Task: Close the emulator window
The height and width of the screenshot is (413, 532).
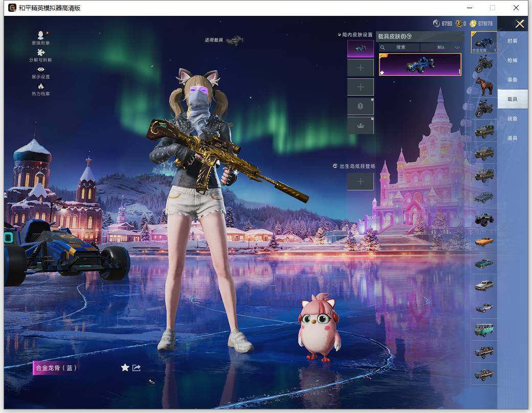Action: pyautogui.click(x=516, y=8)
